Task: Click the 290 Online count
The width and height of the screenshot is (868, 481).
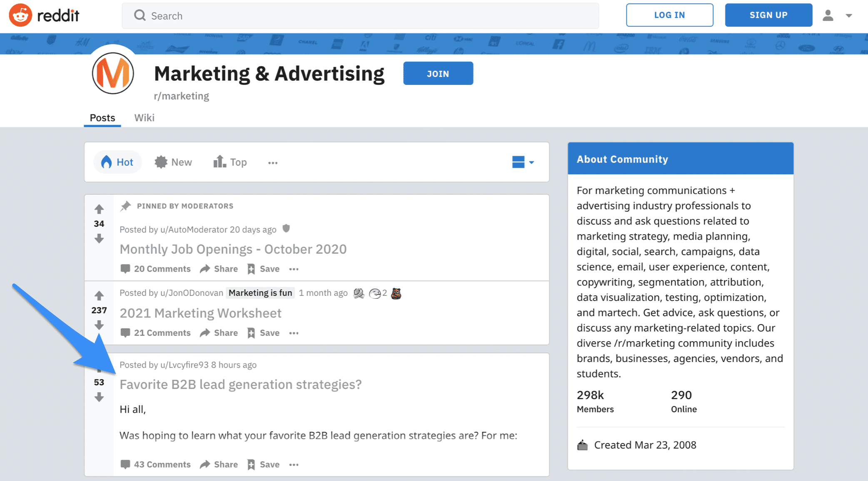Action: tap(683, 401)
